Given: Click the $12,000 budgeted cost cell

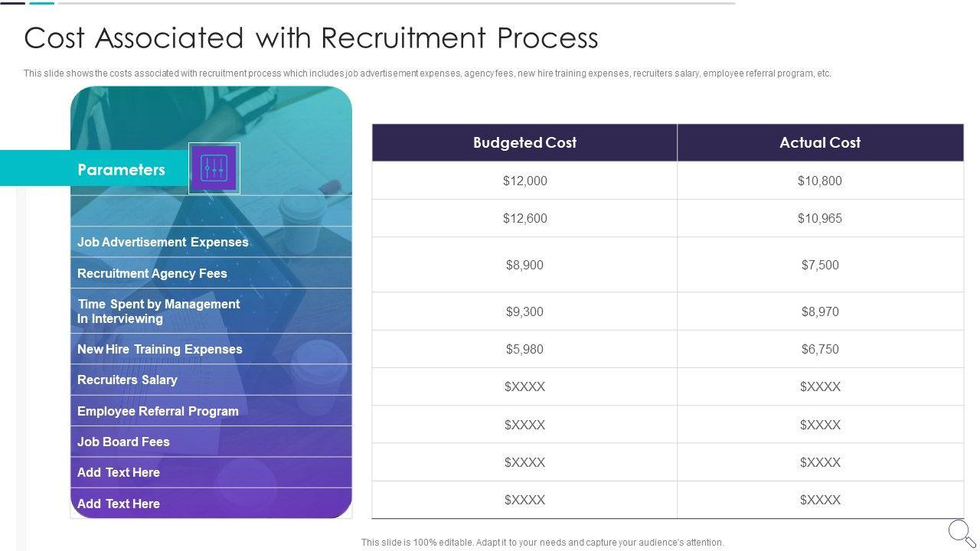Looking at the screenshot, I should pyautogui.click(x=524, y=181).
